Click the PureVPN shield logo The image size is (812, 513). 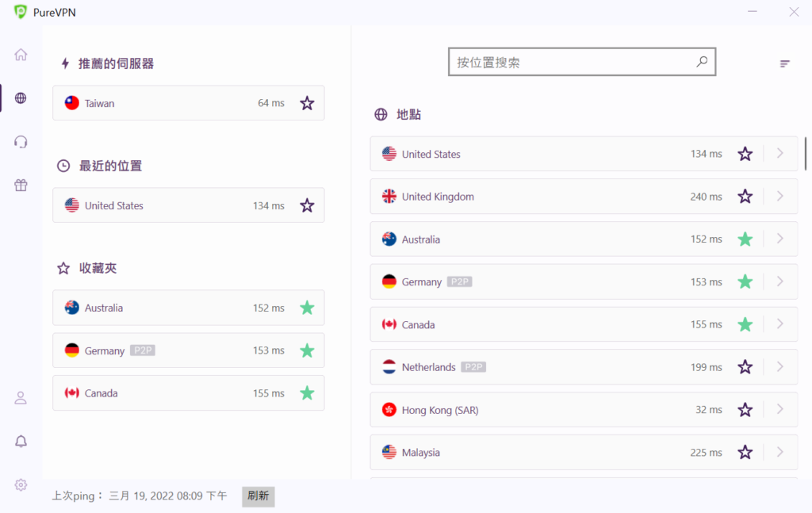(x=20, y=12)
